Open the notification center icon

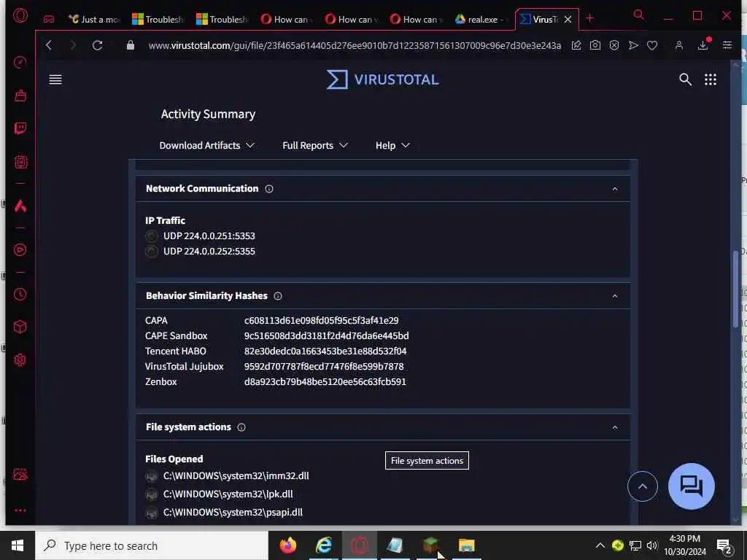click(x=724, y=546)
